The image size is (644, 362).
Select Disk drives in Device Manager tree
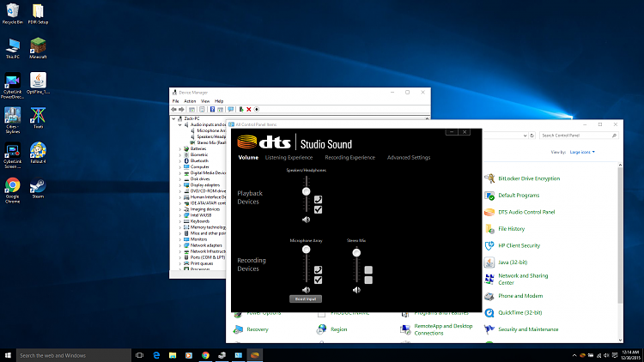click(200, 179)
